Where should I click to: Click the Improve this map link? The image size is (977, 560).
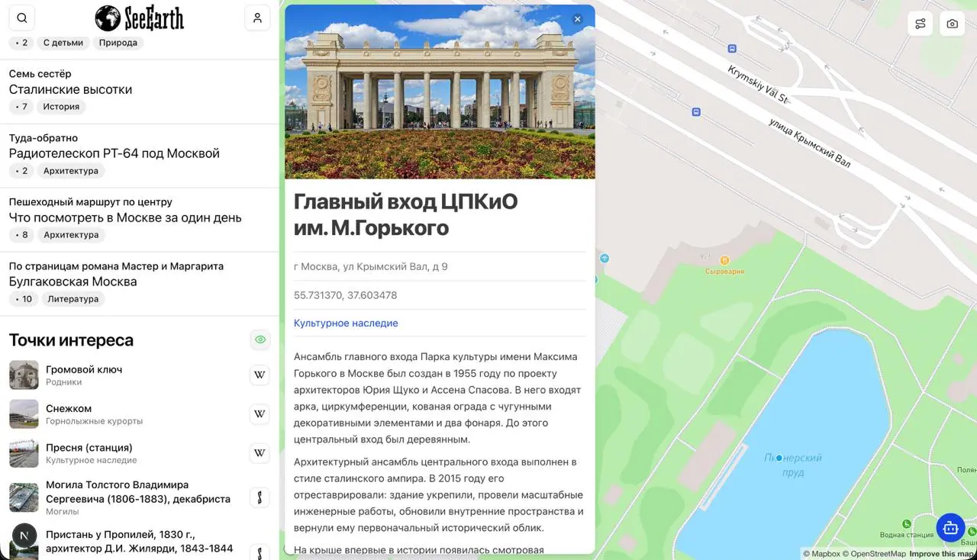click(x=943, y=554)
